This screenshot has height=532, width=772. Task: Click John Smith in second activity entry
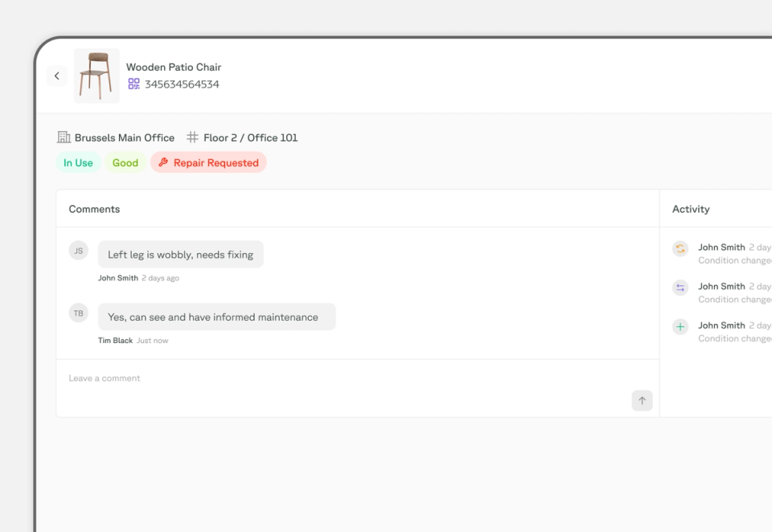[722, 286]
